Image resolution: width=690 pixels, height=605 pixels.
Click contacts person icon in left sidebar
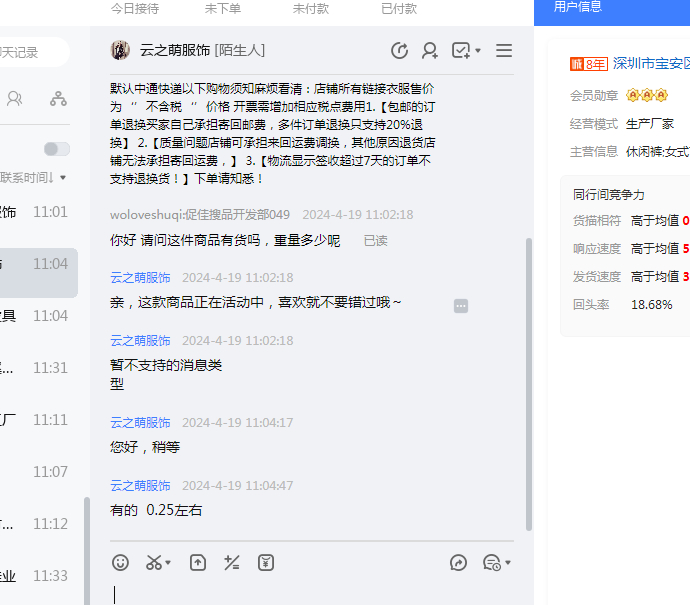click(15, 99)
